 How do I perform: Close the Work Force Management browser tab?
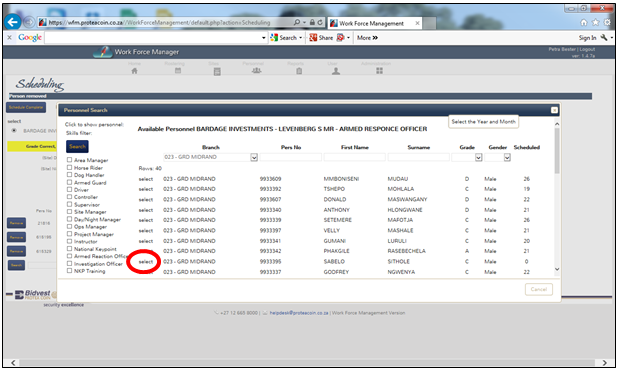click(x=417, y=23)
